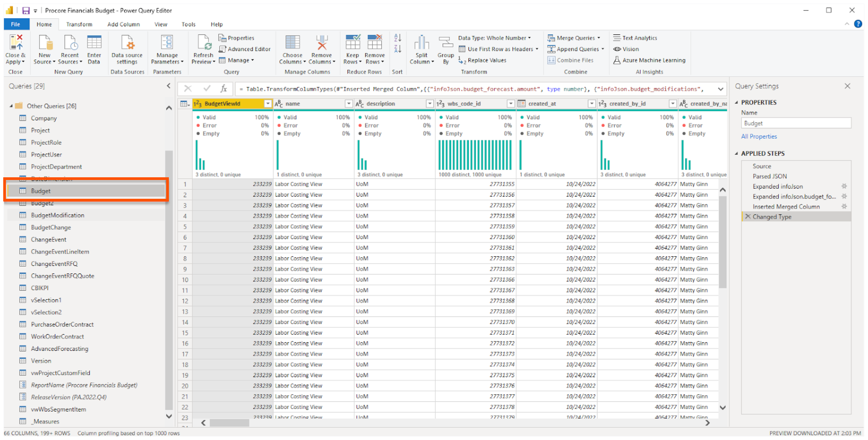The image size is (868, 440).
Task: Sort ascending with the A-Z icon
Action: click(398, 38)
